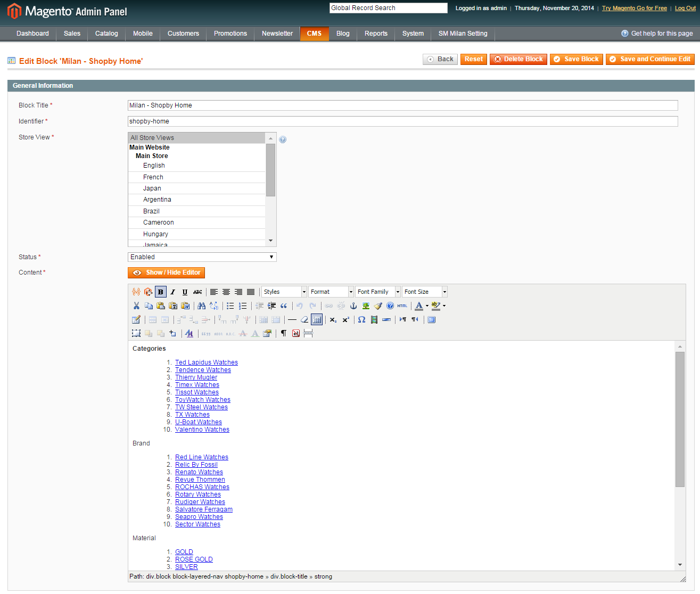Click the Blockquote icon
This screenshot has height=594, width=700.
point(284,306)
